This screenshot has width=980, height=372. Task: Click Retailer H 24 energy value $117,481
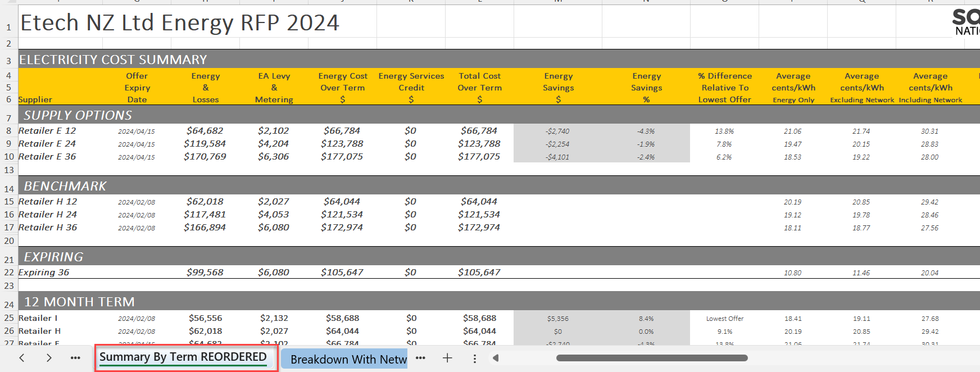click(x=205, y=215)
